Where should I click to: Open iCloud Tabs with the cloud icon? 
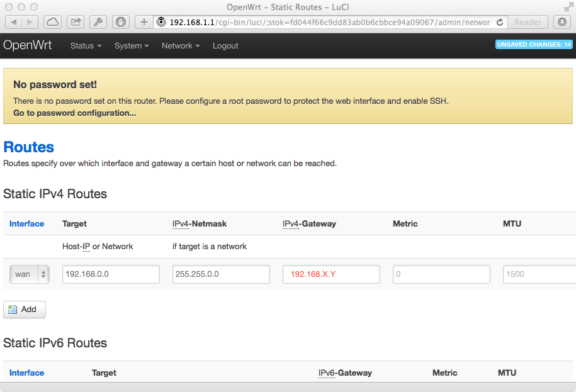coord(52,23)
